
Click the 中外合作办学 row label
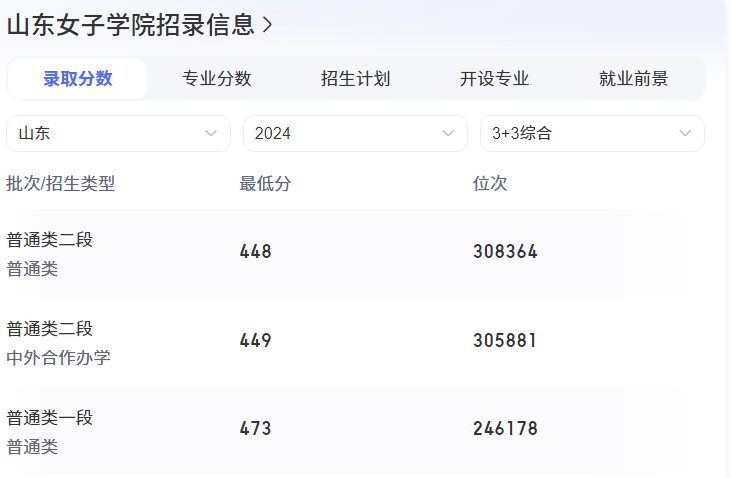(x=58, y=358)
